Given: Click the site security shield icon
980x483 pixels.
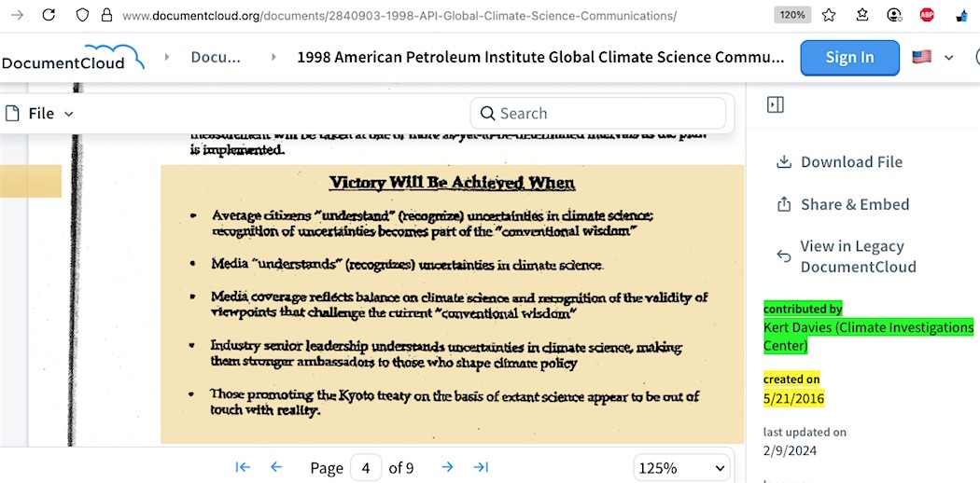Looking at the screenshot, I should [82, 15].
